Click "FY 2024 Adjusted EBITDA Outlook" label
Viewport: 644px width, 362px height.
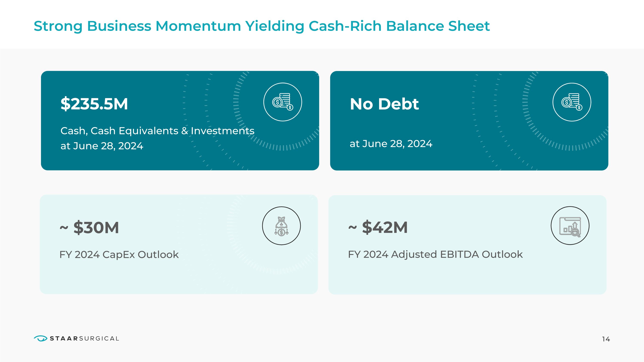click(x=435, y=254)
